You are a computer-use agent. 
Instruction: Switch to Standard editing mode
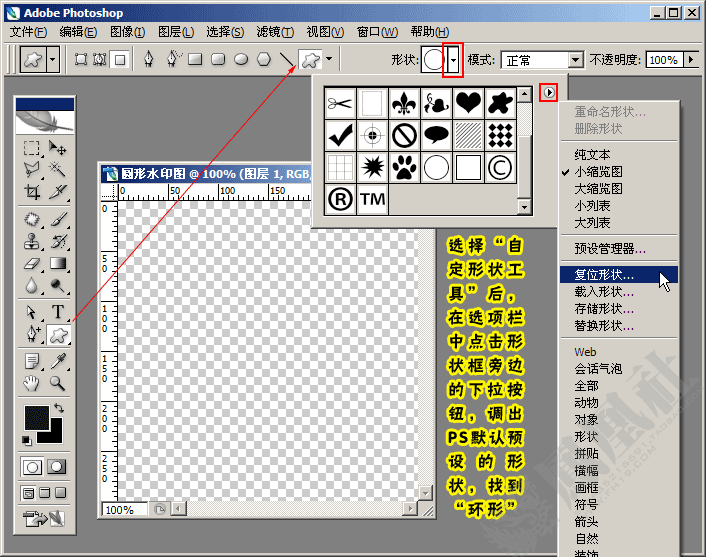(x=32, y=467)
